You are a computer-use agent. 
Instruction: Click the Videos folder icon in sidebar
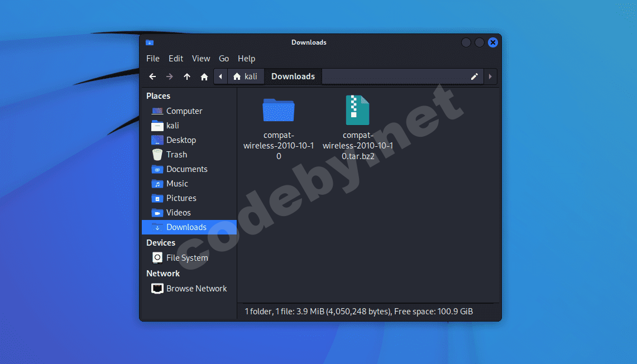pyautogui.click(x=157, y=213)
